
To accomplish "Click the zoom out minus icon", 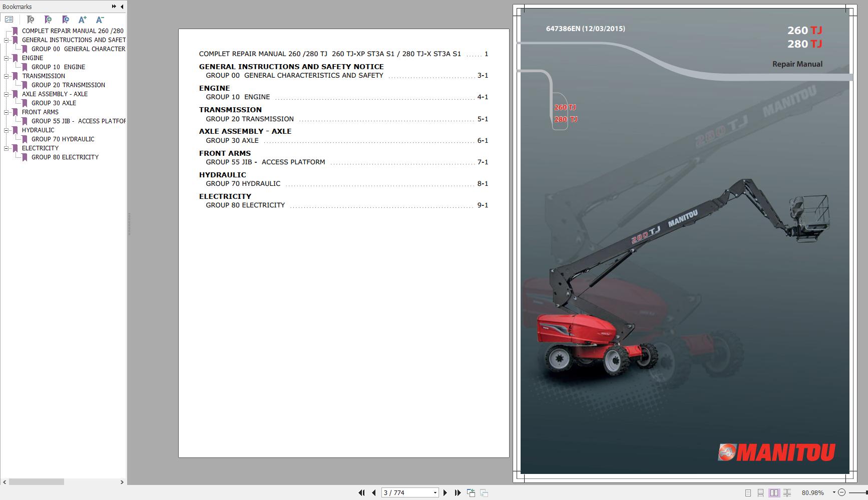I will [841, 492].
